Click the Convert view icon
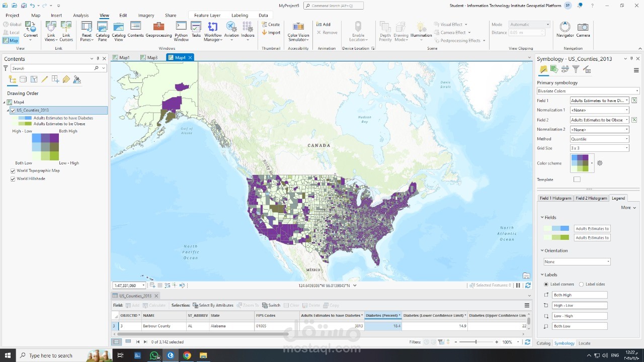 (31, 31)
